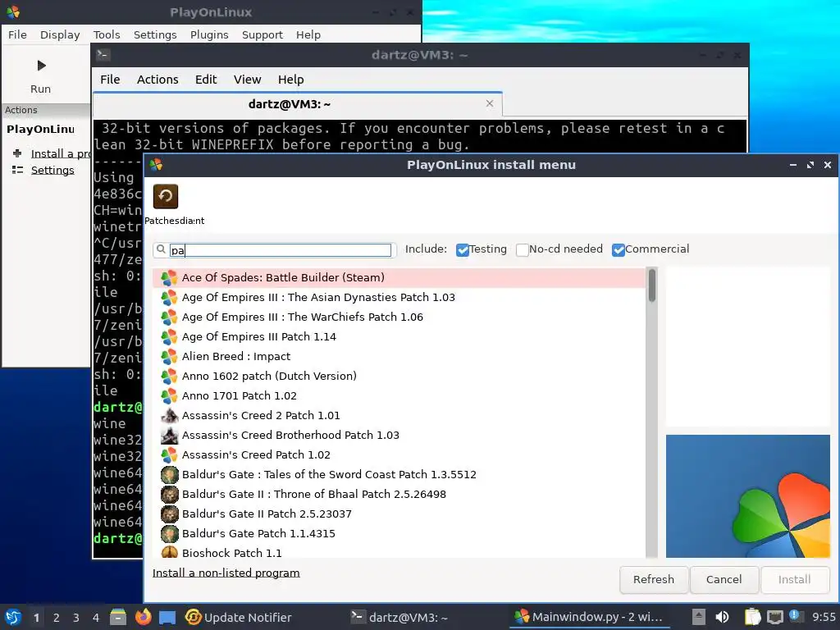This screenshot has height=630, width=840.
Task: Select Age Of Empires III Patch 1.14
Action: 399,337
